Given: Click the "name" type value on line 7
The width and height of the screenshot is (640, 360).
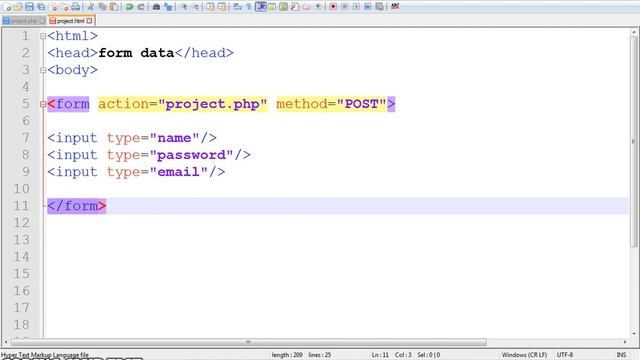Looking at the screenshot, I should coord(174,138).
